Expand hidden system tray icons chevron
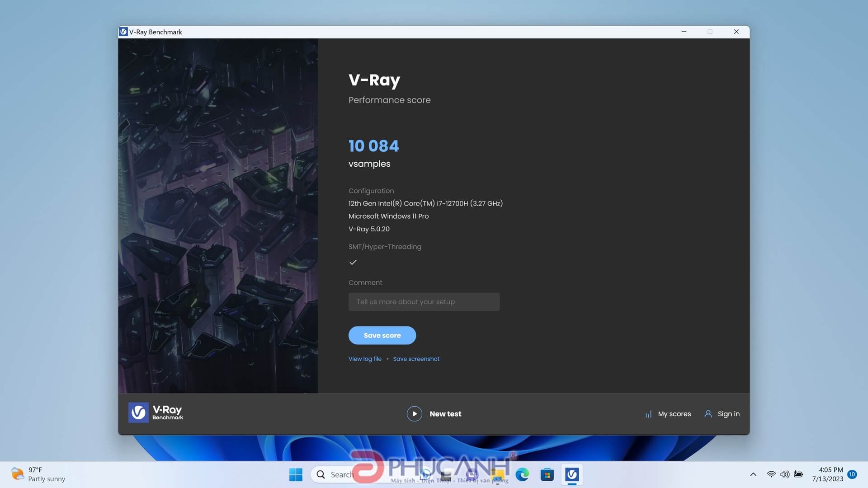 (753, 474)
